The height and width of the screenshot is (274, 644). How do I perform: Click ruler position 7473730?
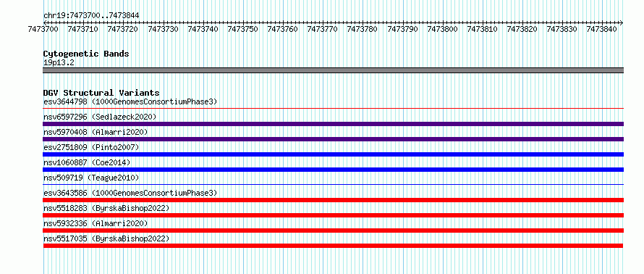pos(163,29)
